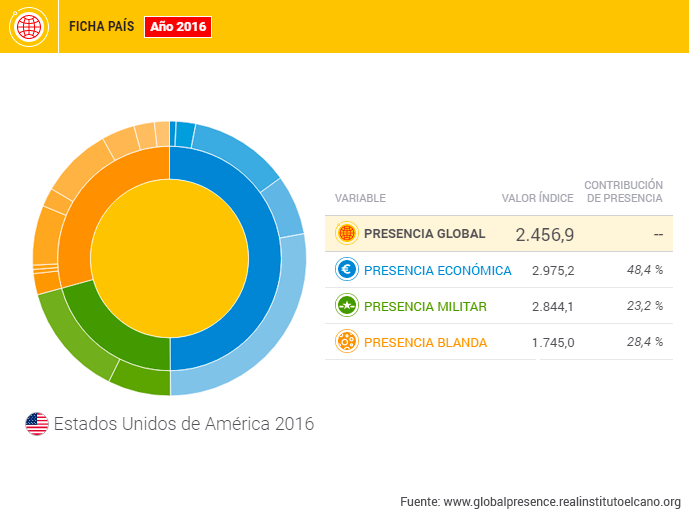Open the PRESENCIA MILITAR row label

coord(425,307)
